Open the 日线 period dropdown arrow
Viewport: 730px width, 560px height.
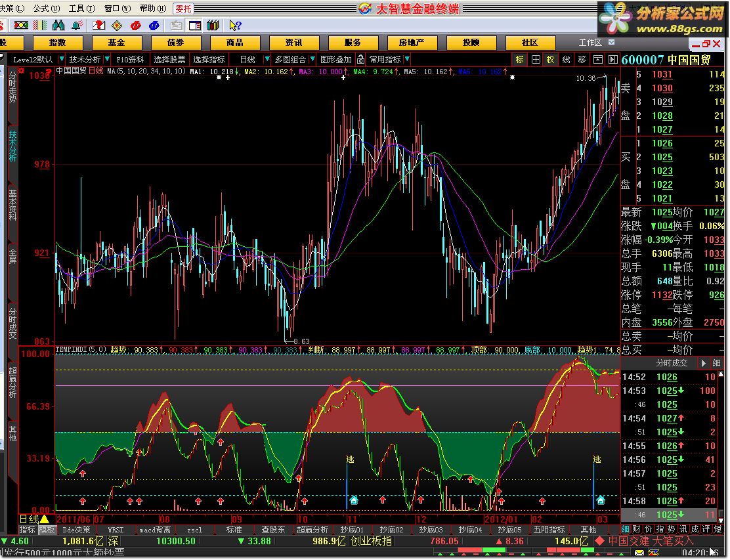click(267, 59)
